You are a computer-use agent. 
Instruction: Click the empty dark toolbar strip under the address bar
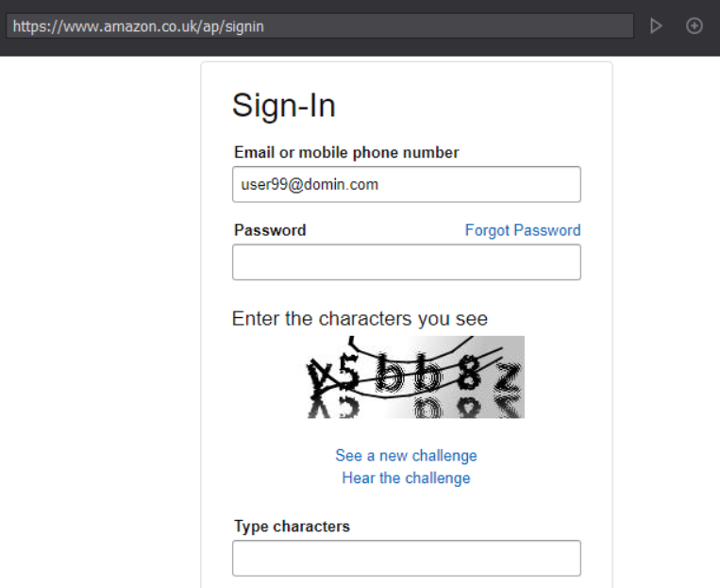tap(322, 47)
